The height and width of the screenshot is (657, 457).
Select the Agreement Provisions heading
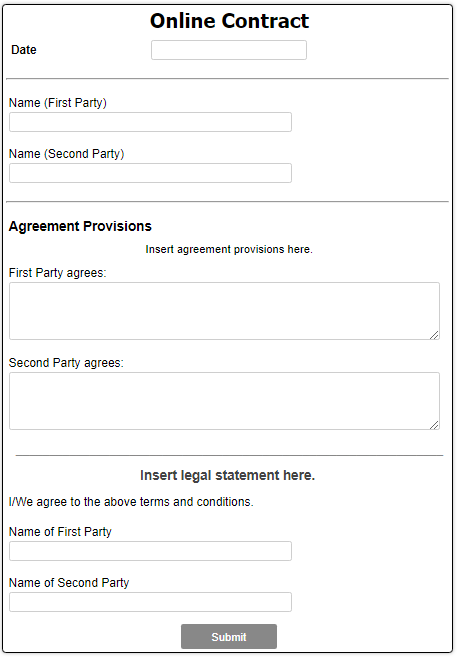(80, 226)
